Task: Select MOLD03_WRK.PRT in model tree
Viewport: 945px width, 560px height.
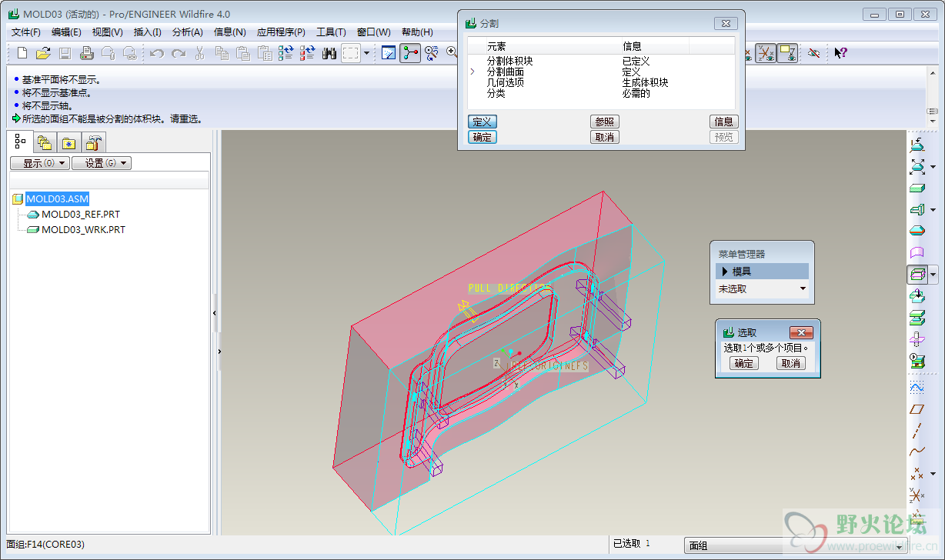Action: click(83, 229)
